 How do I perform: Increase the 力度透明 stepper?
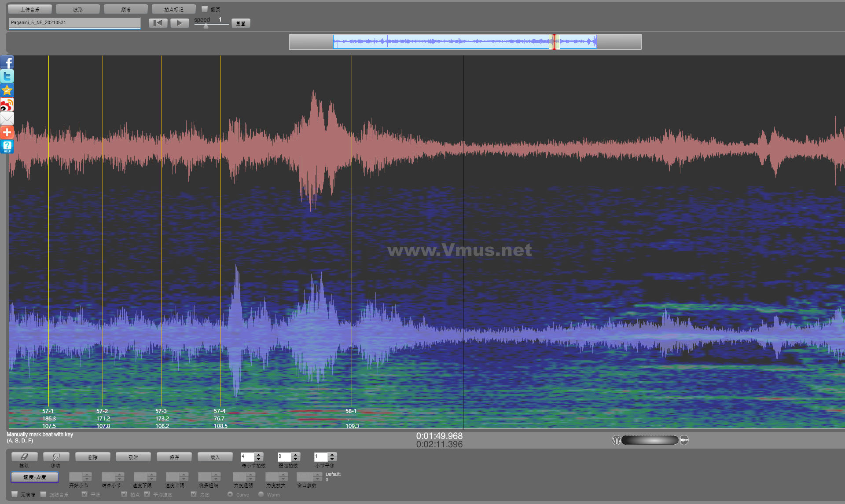pos(251,474)
